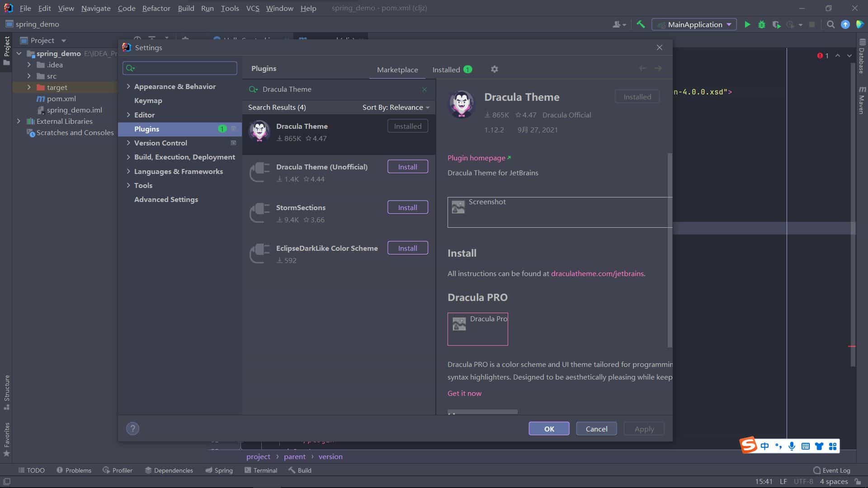Click the Get it now link
This screenshot has width=868, height=488.
coord(464,393)
